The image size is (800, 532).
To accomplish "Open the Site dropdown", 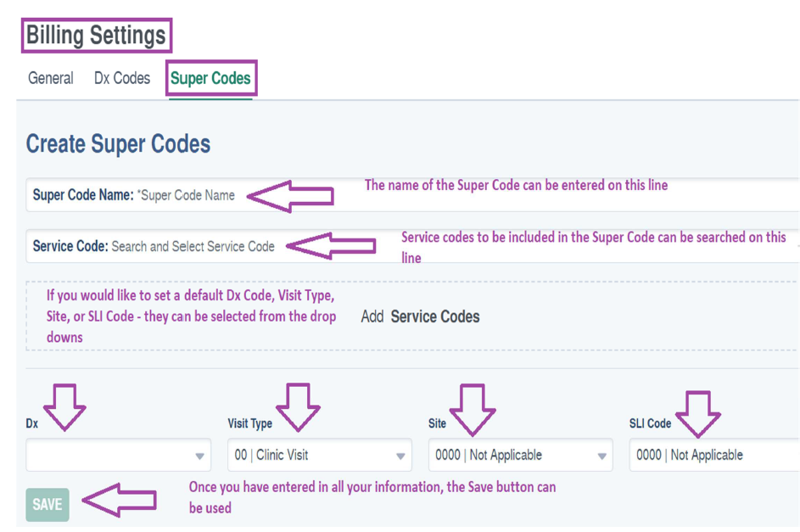I will tap(520, 455).
